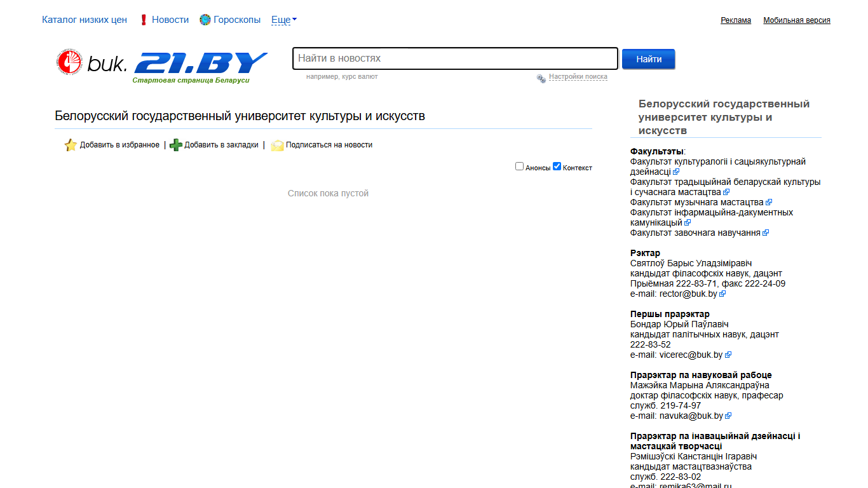Click the horoscope globe icon
Screen dimensions: 868x488
click(205, 20)
